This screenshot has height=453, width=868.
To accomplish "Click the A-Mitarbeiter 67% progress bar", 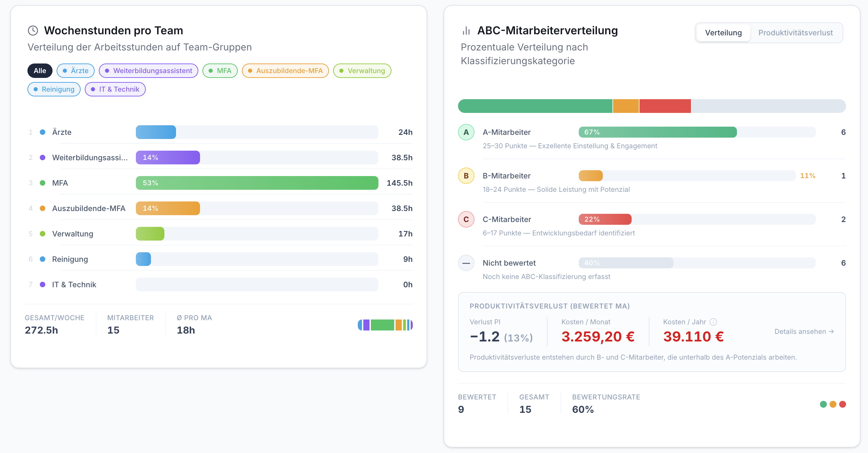I will click(x=658, y=132).
